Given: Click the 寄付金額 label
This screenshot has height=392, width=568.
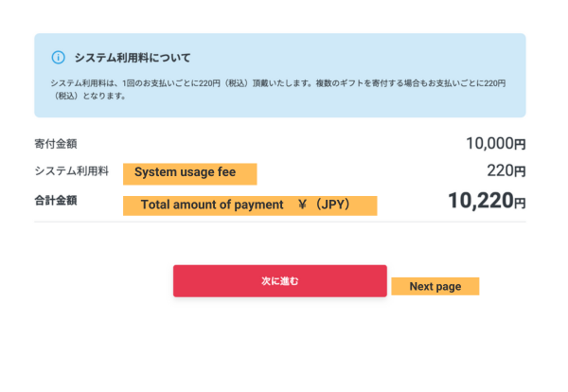Looking at the screenshot, I should (x=55, y=144).
